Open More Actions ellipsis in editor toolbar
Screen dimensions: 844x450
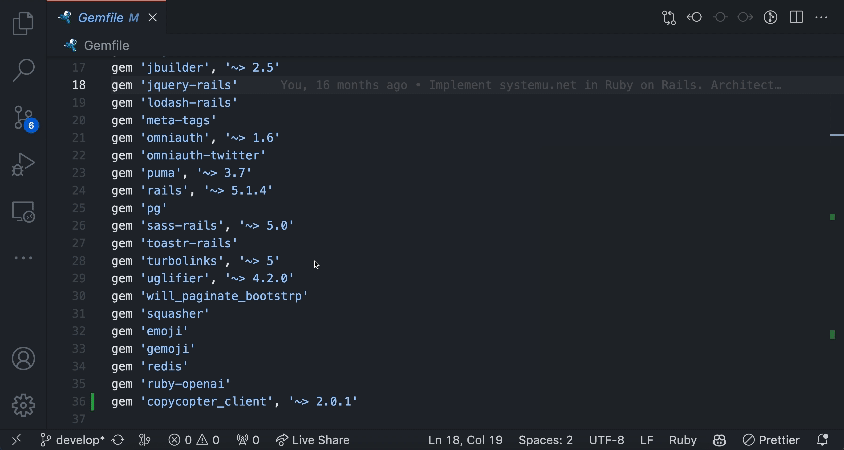pyautogui.click(x=822, y=17)
